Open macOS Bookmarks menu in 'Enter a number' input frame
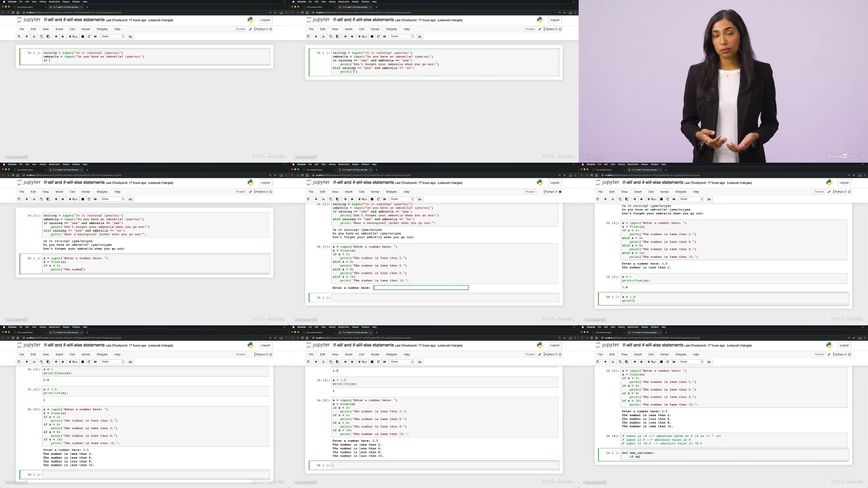The height and width of the screenshot is (488, 868). pyautogui.click(x=344, y=164)
